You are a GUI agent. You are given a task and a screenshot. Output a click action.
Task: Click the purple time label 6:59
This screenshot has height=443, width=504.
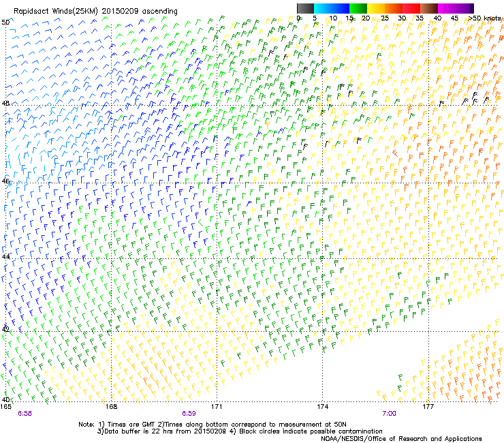189,414
